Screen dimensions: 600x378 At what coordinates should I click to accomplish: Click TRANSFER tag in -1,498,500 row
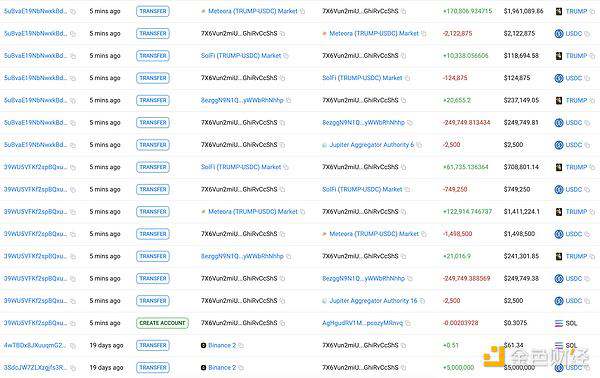coord(153,234)
